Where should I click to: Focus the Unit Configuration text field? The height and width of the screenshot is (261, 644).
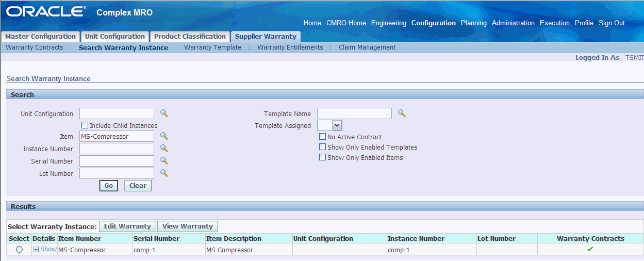click(117, 113)
